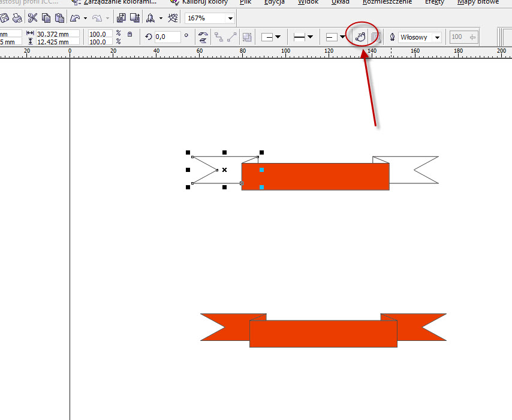
Task: Open the zoom level 167% dropdown
Action: coord(230,18)
